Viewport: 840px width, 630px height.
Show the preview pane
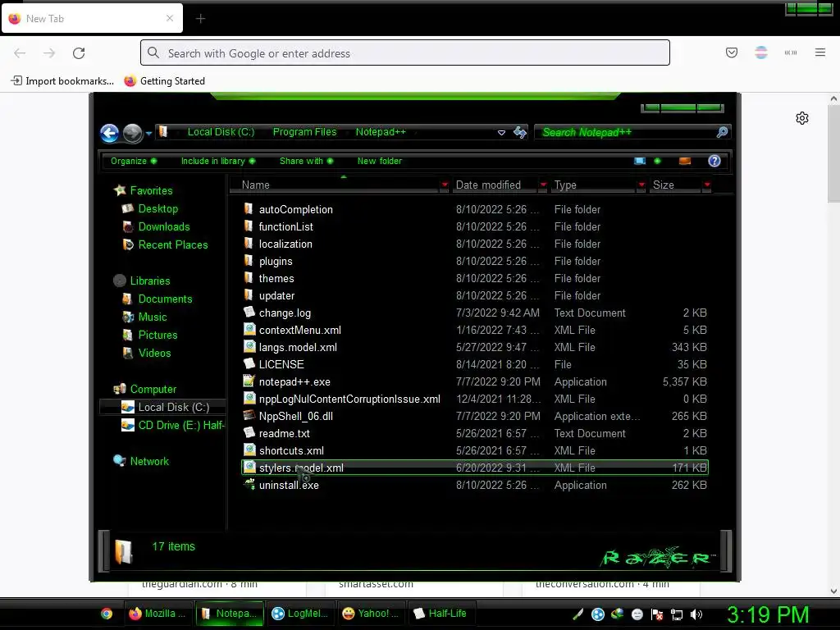pos(685,161)
